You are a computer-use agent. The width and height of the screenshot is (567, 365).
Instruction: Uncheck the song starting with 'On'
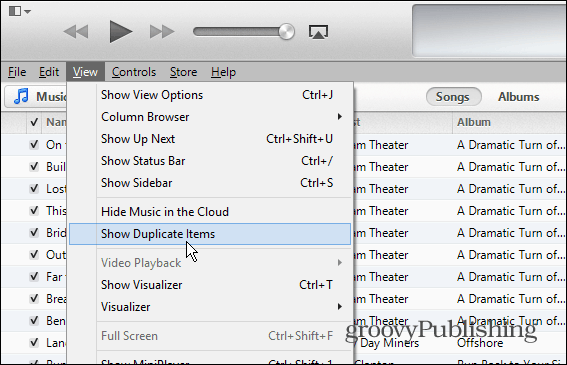click(x=34, y=145)
